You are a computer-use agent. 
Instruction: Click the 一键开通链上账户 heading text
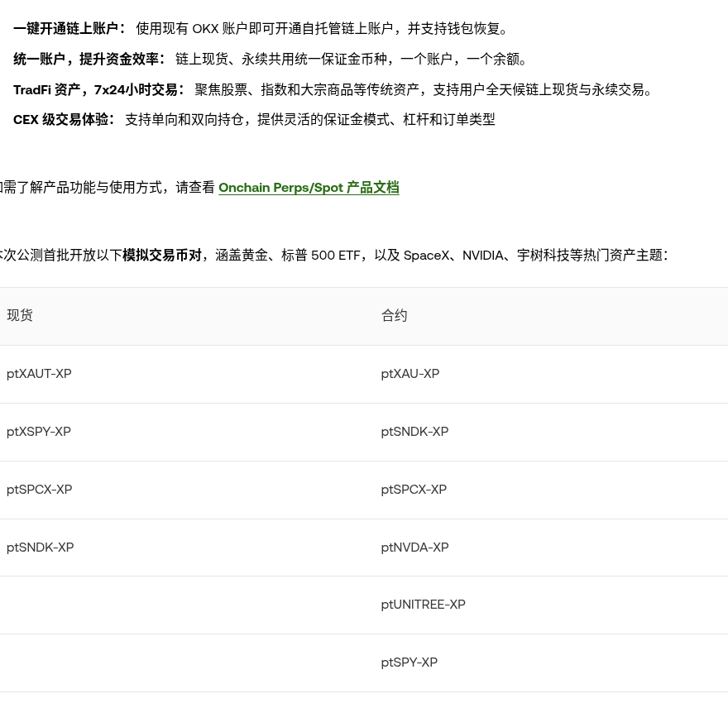coord(69,29)
